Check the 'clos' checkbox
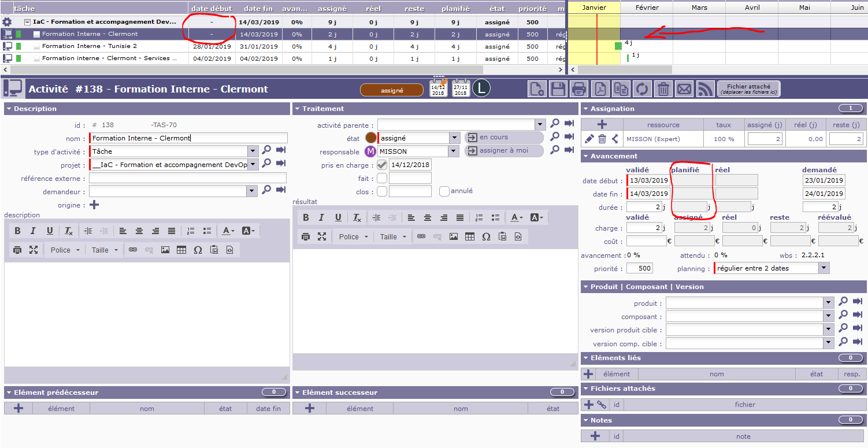 (x=382, y=192)
